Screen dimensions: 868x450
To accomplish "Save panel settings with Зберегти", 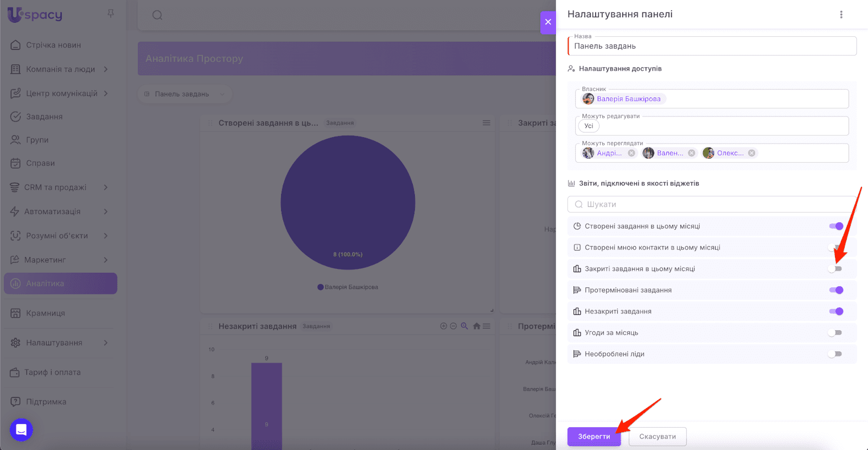I will point(594,436).
